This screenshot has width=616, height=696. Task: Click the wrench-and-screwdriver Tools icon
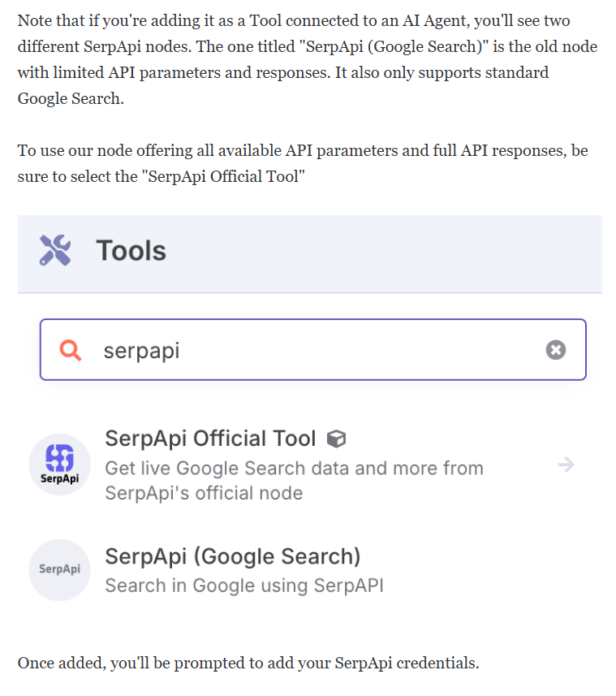55,250
